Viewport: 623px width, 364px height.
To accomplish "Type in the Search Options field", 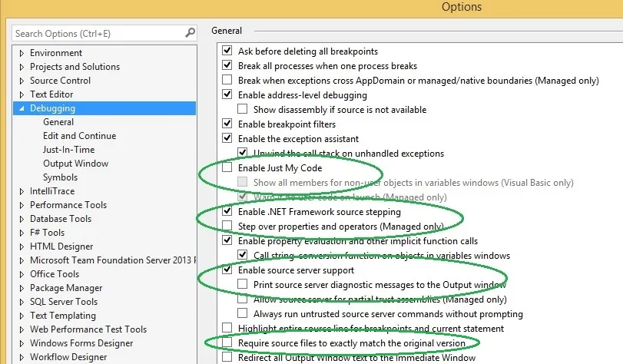I will pos(96,33).
